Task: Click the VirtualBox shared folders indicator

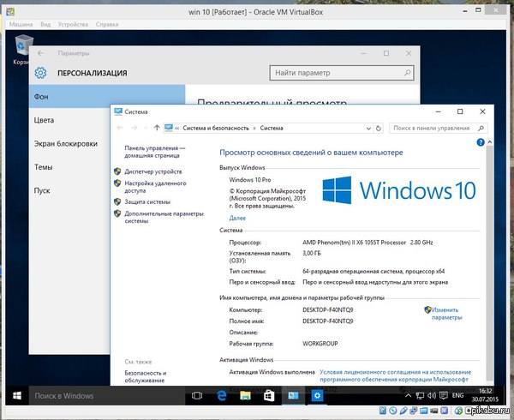Action: [423, 411]
